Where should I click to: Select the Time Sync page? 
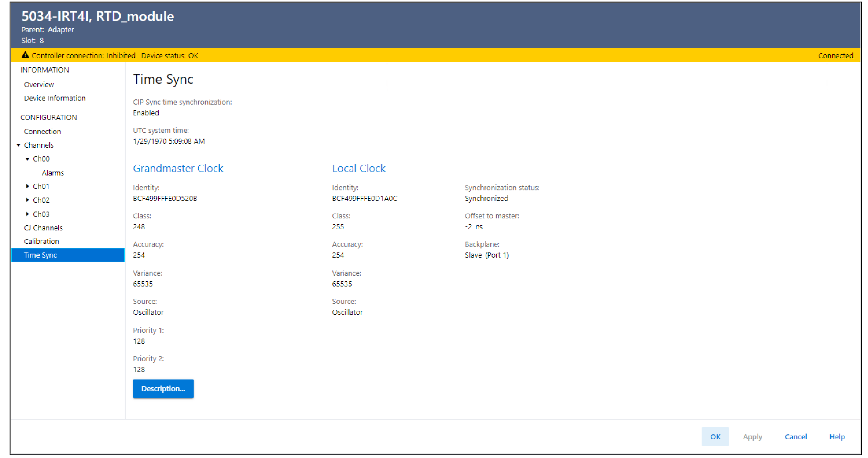click(x=68, y=255)
